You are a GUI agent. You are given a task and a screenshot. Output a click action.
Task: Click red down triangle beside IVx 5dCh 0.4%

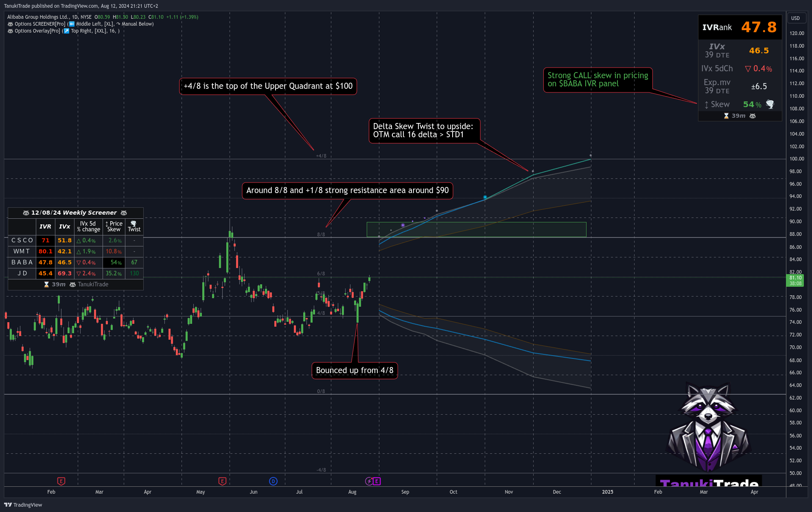click(748, 69)
